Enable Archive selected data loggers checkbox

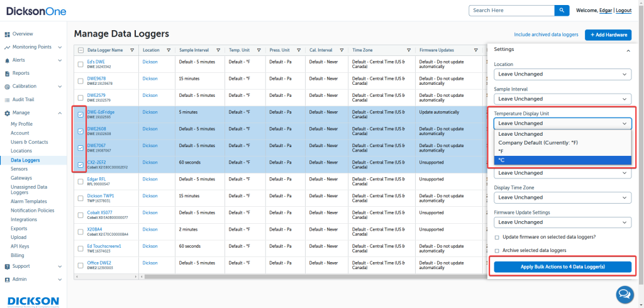(497, 251)
